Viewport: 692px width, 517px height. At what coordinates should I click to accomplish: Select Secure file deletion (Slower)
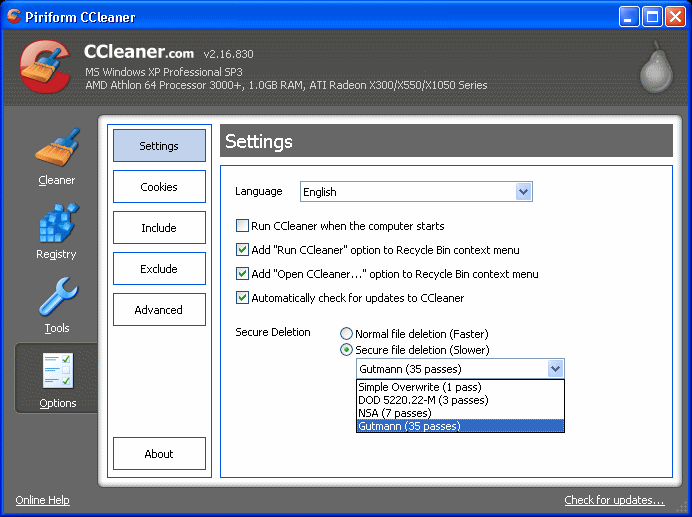pyautogui.click(x=346, y=350)
